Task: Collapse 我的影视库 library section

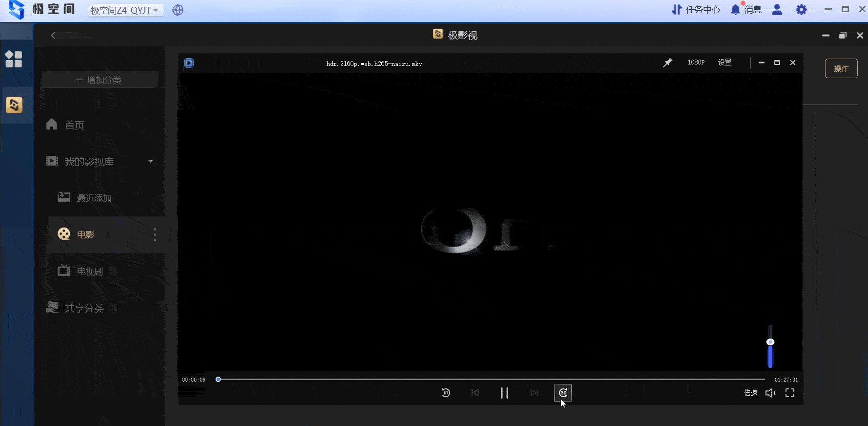Action: (x=150, y=162)
